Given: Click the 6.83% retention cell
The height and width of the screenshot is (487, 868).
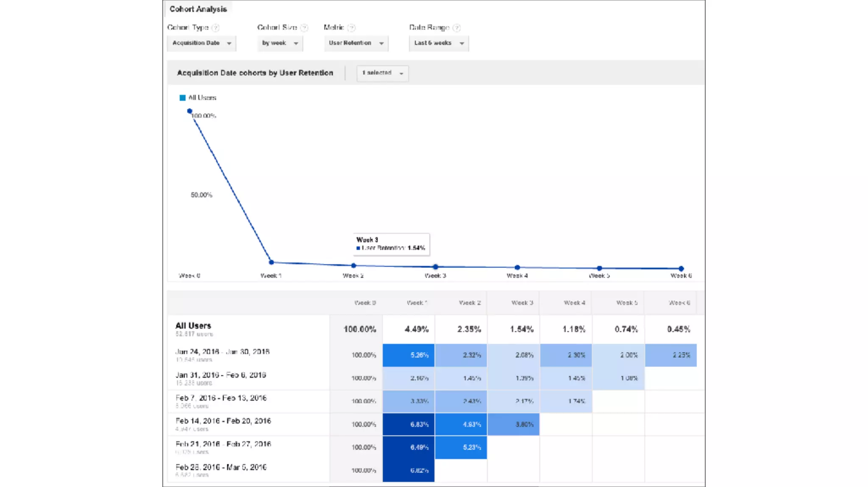Looking at the screenshot, I should point(409,424).
